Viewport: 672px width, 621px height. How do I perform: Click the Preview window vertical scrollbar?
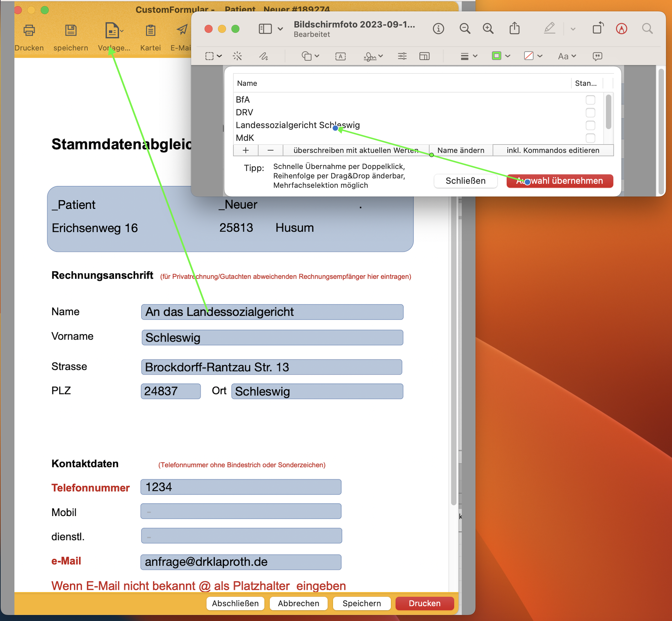661,131
